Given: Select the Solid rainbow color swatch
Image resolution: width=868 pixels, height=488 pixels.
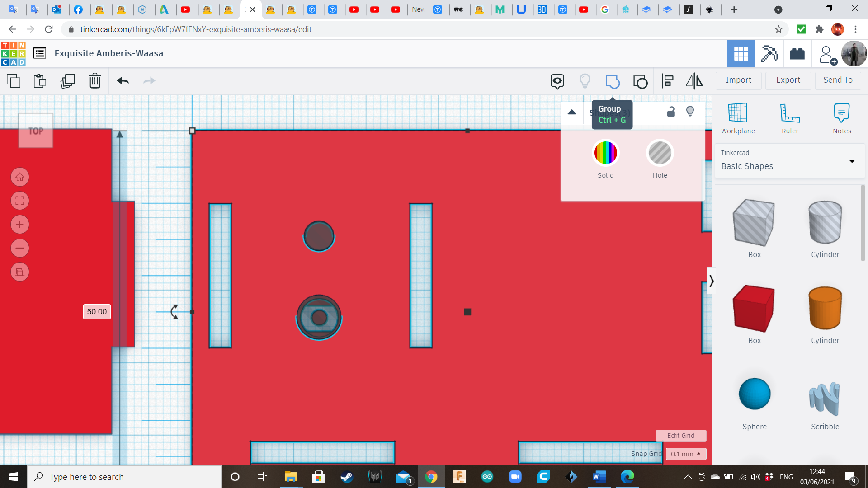Looking at the screenshot, I should click(605, 153).
